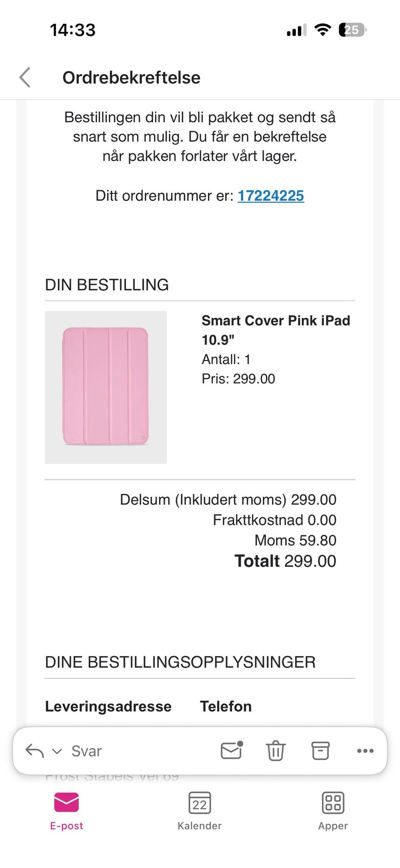Open the Apper tab
400x868 pixels.
pos(333,811)
